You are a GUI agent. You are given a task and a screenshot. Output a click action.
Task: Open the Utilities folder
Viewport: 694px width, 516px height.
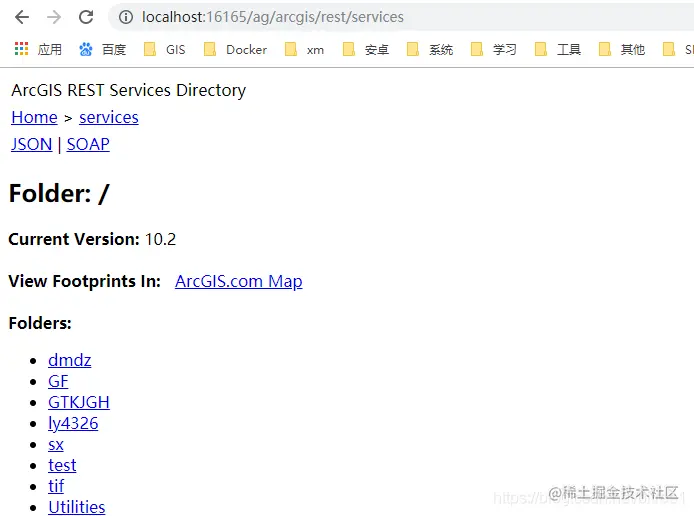click(77, 507)
